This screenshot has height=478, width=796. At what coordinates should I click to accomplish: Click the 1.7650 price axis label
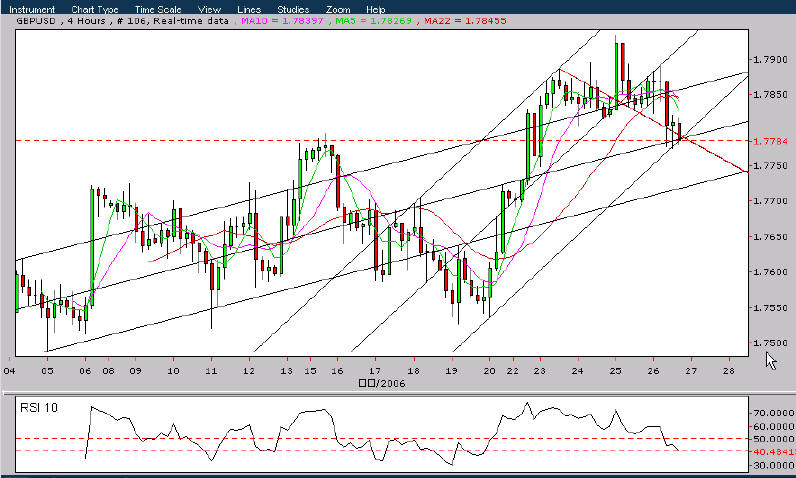pos(770,236)
